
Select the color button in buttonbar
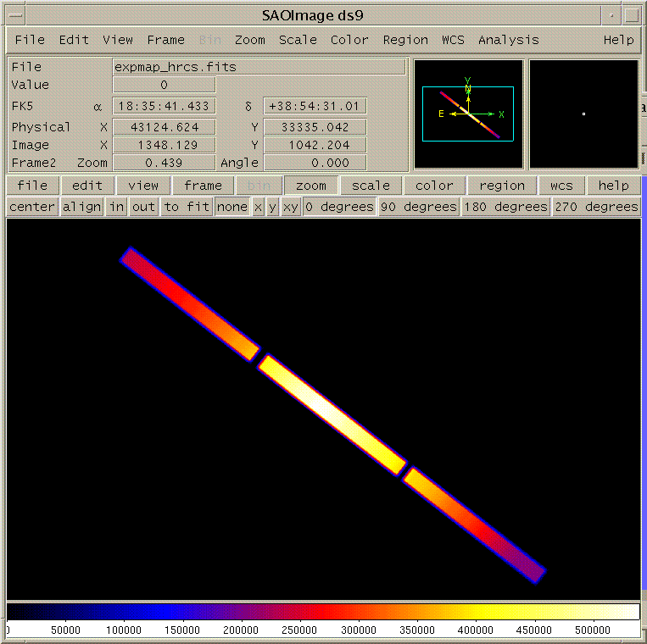tap(434, 186)
